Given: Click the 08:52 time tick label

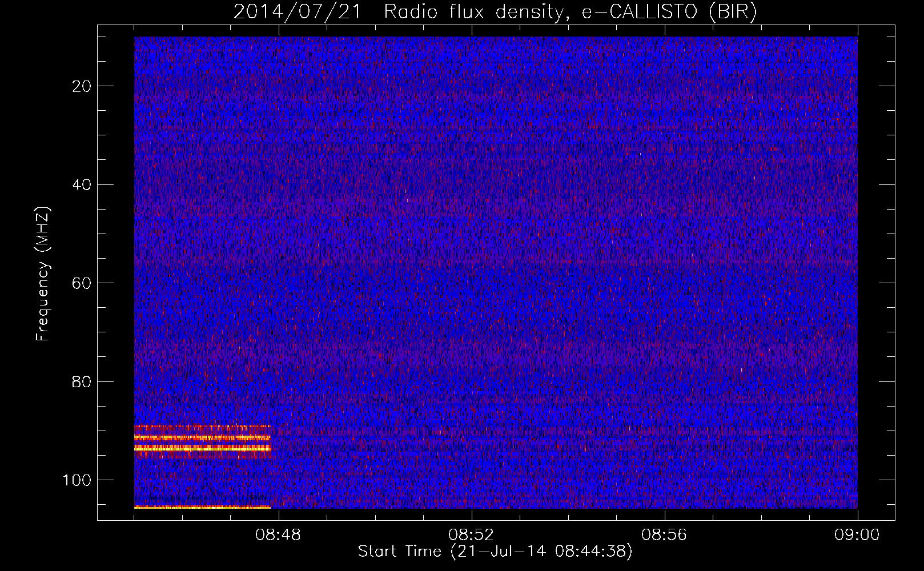Looking at the screenshot, I should [471, 535].
